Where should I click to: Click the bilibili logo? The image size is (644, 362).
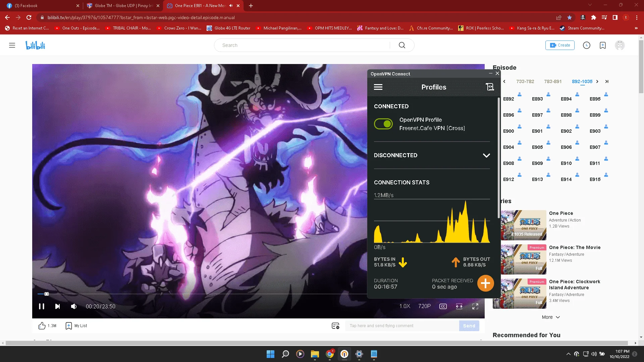(35, 45)
